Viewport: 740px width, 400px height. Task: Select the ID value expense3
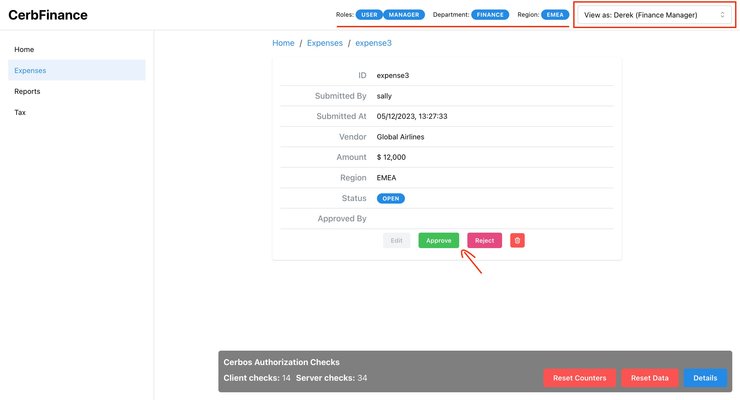click(x=393, y=75)
